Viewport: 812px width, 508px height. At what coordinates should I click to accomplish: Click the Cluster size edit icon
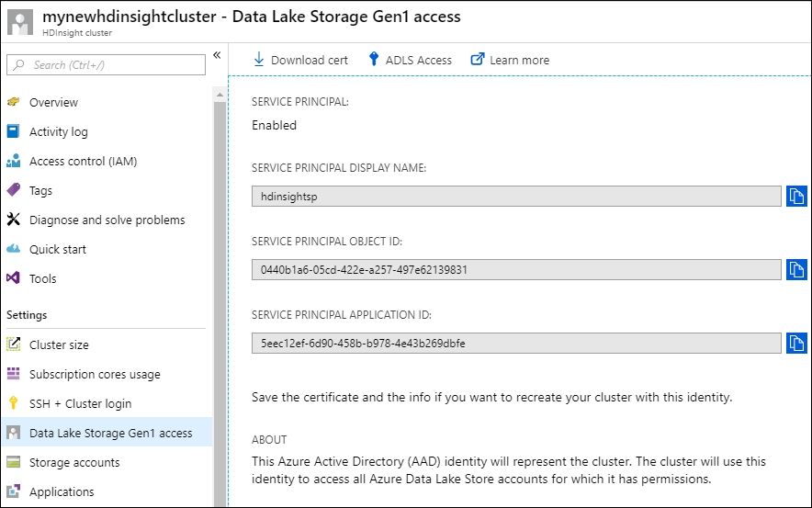pos(14,344)
